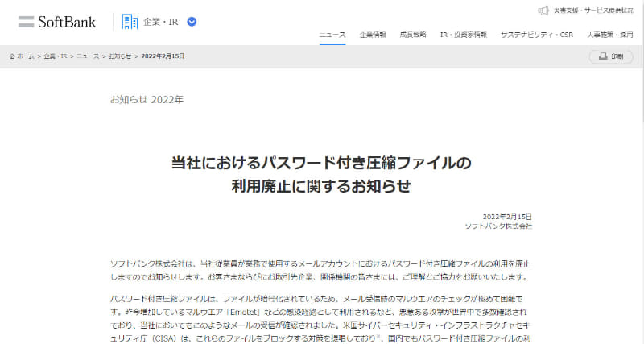Image resolution: width=644 pixels, height=344 pixels.
Task: Click the article headline 当社におけるパスワード付き圧縮ファイルの
Action: click(321, 163)
